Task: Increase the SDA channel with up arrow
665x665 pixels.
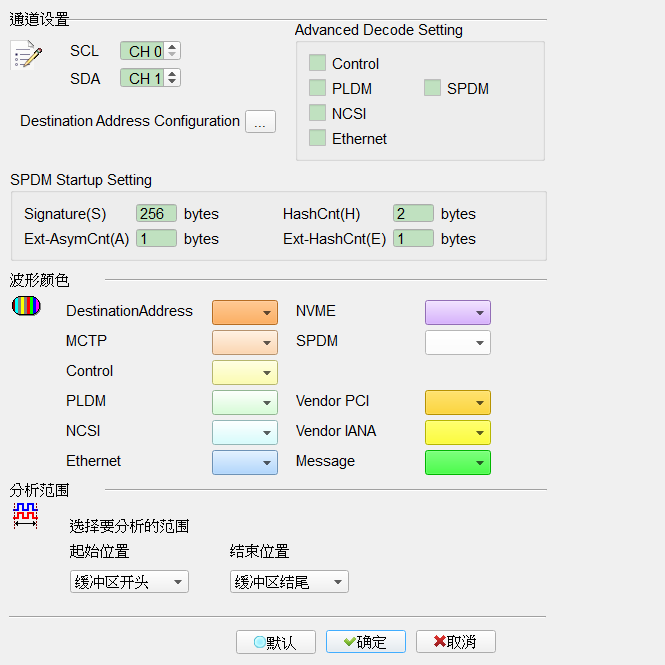Action: point(172,74)
